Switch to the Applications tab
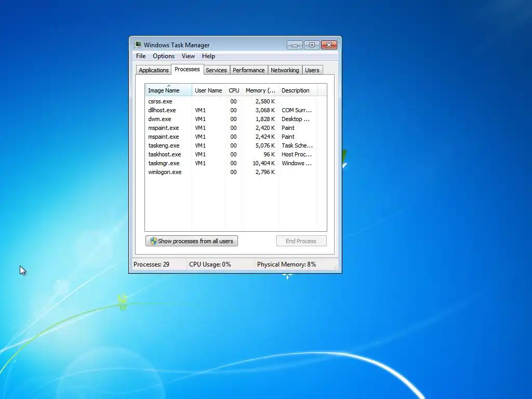Viewport: 532px width, 399px height. tap(154, 70)
